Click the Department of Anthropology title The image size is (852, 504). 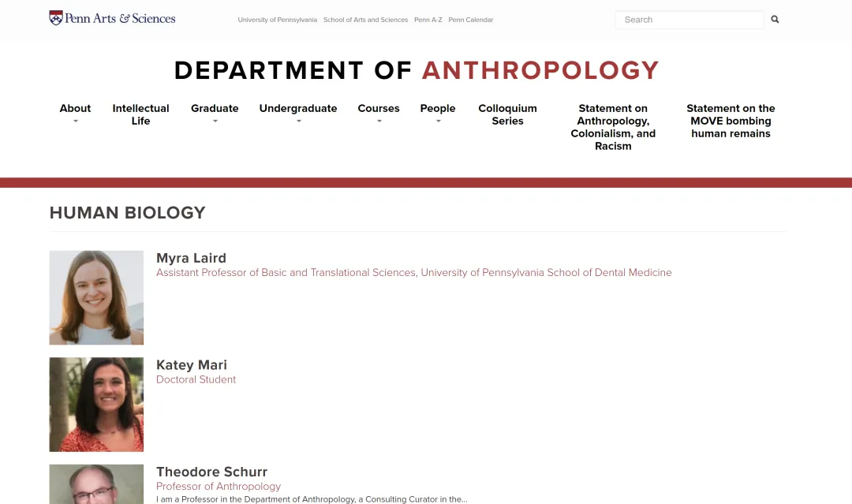coord(417,71)
